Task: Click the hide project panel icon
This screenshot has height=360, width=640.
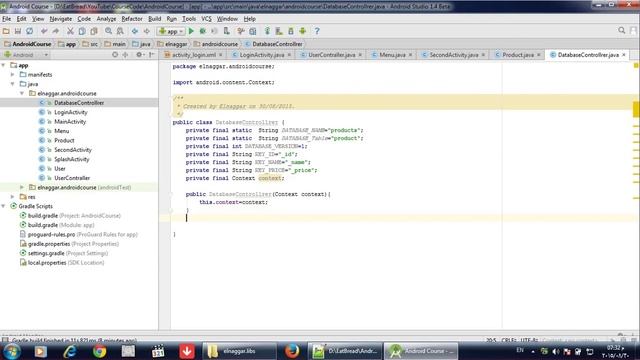Action: (151, 55)
